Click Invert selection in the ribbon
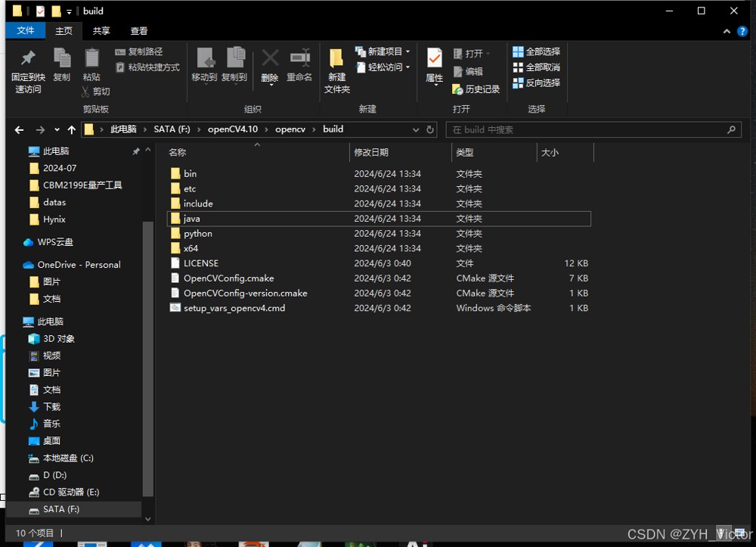Image resolution: width=756 pixels, height=547 pixels. click(536, 83)
